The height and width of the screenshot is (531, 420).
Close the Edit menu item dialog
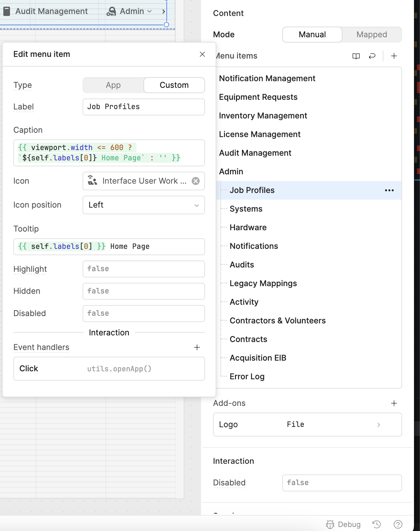click(x=202, y=54)
